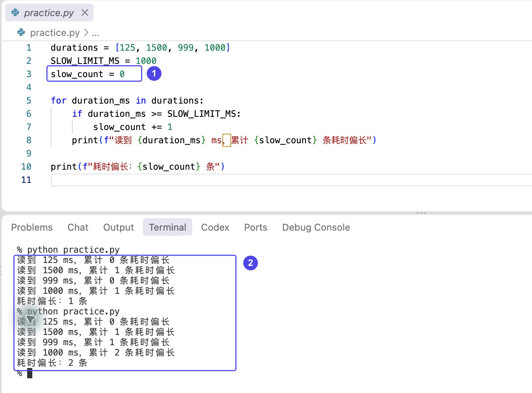Select the Terminal panel tab

click(x=168, y=227)
